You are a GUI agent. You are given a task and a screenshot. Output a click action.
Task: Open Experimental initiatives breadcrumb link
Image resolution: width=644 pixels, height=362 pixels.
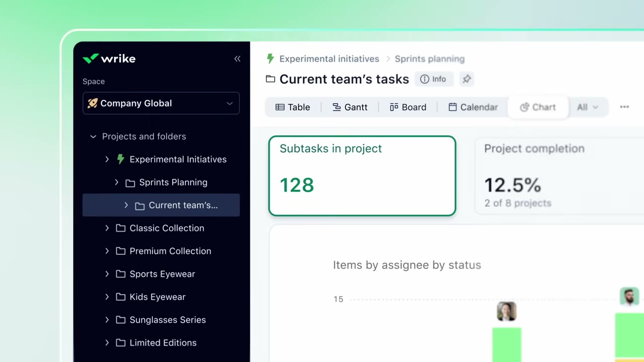pos(329,59)
